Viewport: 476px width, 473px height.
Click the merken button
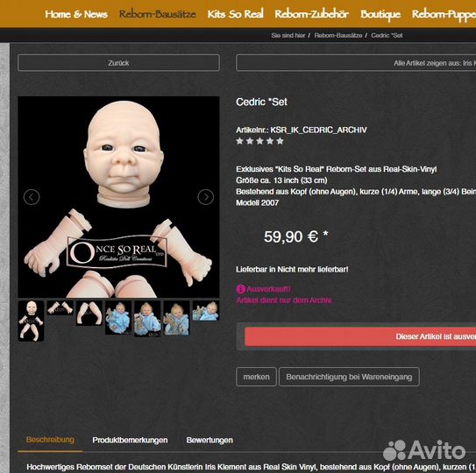[x=256, y=377]
